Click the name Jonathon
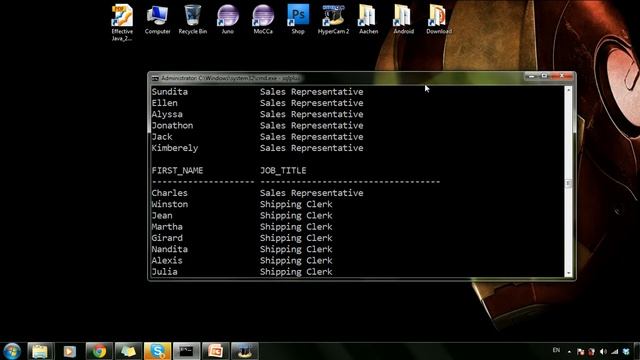The image size is (640, 360). pyautogui.click(x=172, y=126)
